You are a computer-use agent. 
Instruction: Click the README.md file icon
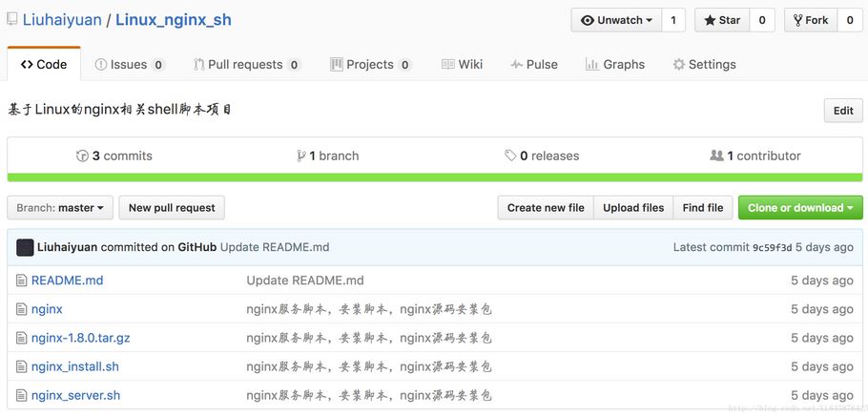coord(21,281)
